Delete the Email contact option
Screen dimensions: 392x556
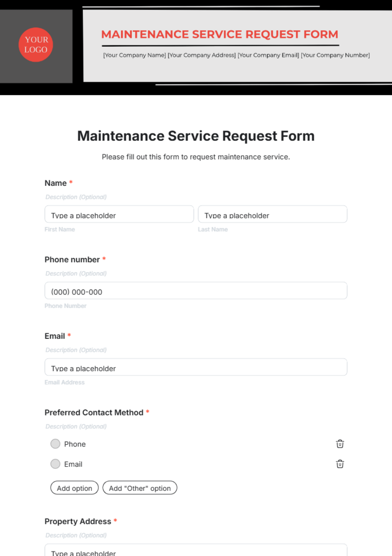coord(340,464)
